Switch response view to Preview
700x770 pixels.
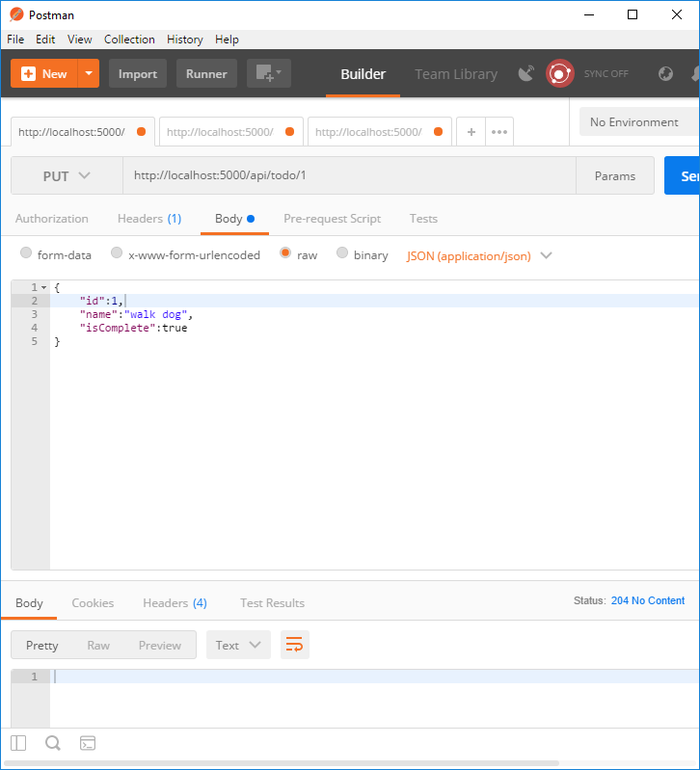(x=160, y=646)
